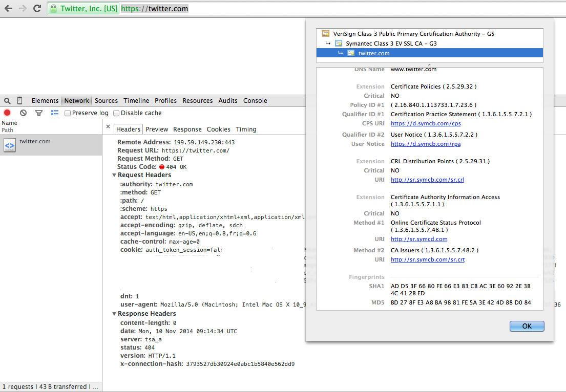The height and width of the screenshot is (392, 566).
Task: Click the SHA1 fingerprint value
Action: [x=460, y=290]
